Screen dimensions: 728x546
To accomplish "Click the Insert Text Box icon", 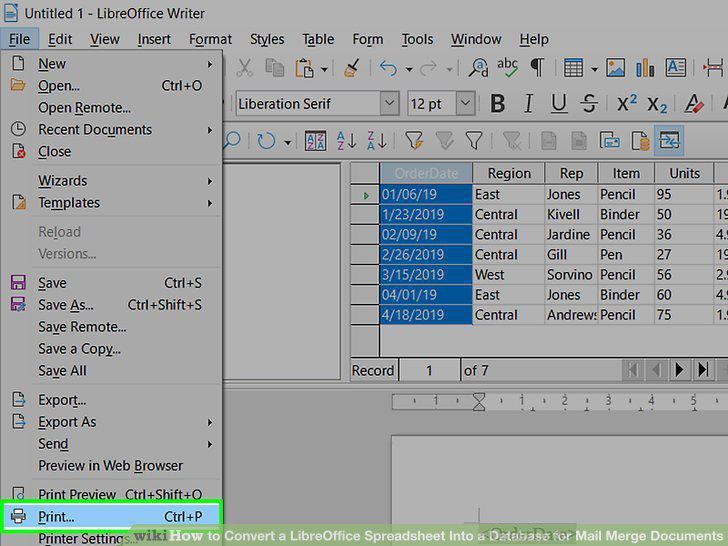I will pyautogui.click(x=675, y=68).
